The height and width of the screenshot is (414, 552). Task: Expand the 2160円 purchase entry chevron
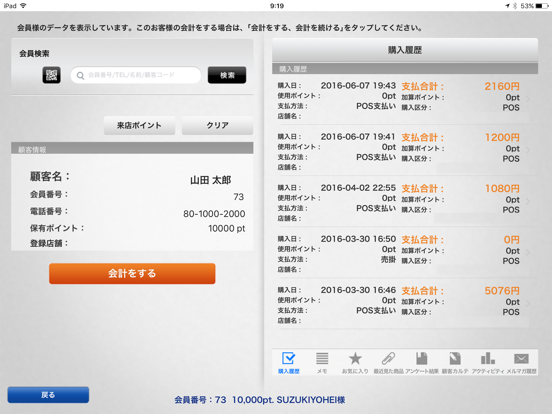[x=528, y=99]
